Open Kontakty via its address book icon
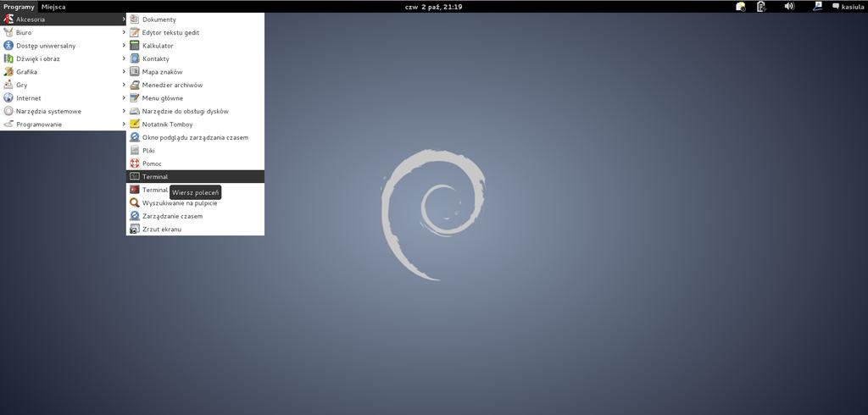 coord(135,58)
